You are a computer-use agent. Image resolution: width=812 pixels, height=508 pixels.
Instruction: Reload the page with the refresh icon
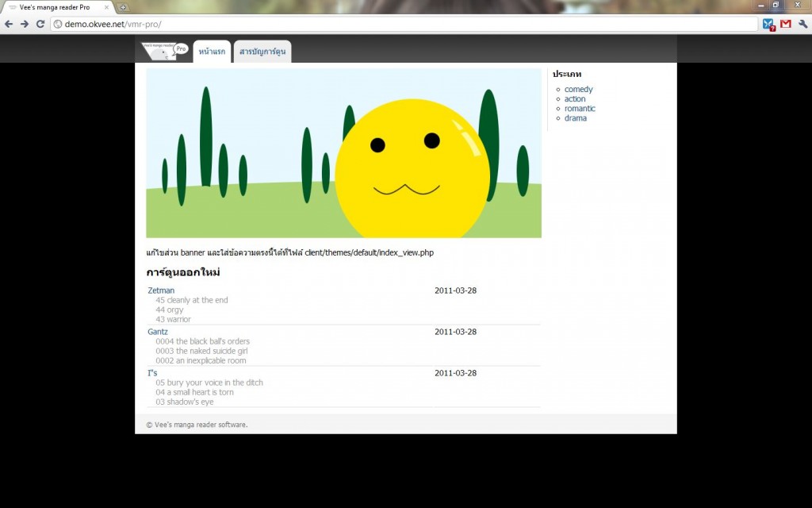coord(40,24)
